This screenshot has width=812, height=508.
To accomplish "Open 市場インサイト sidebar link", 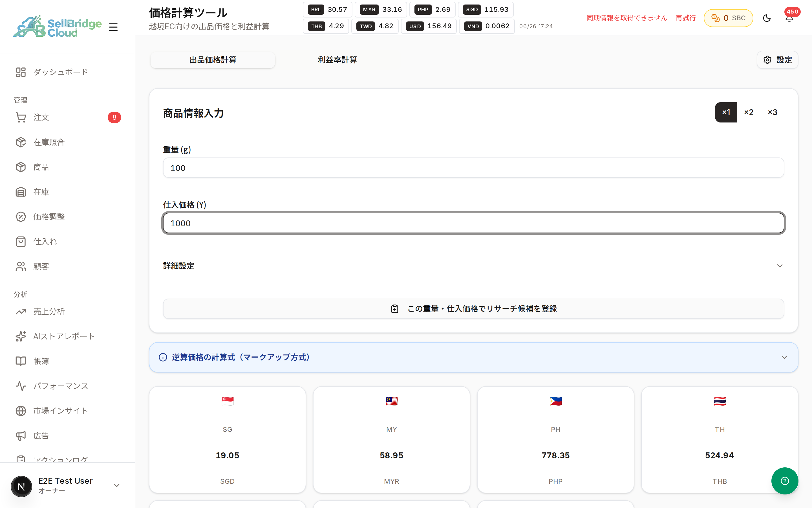I will coord(67,411).
